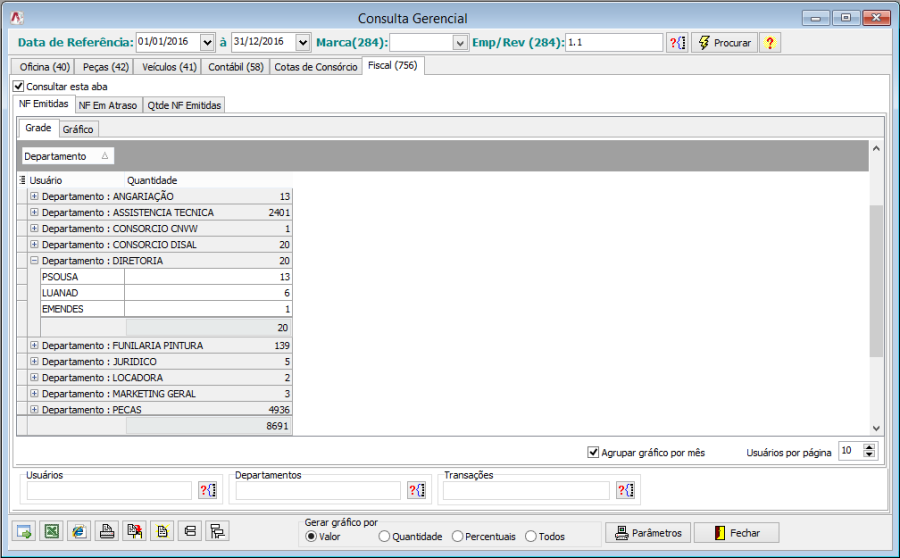Screen dimensions: 900x558
Task: Expand the MARKETING GERAL department row
Action: tap(34, 394)
